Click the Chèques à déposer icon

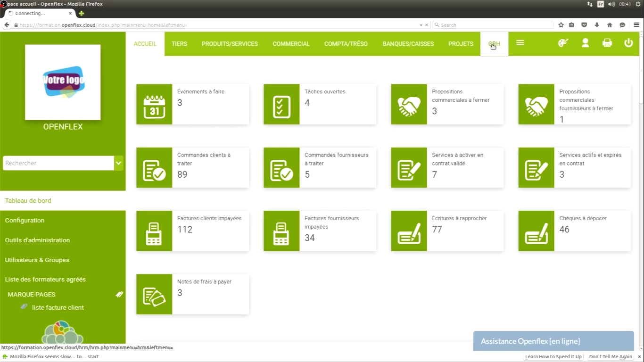(536, 231)
